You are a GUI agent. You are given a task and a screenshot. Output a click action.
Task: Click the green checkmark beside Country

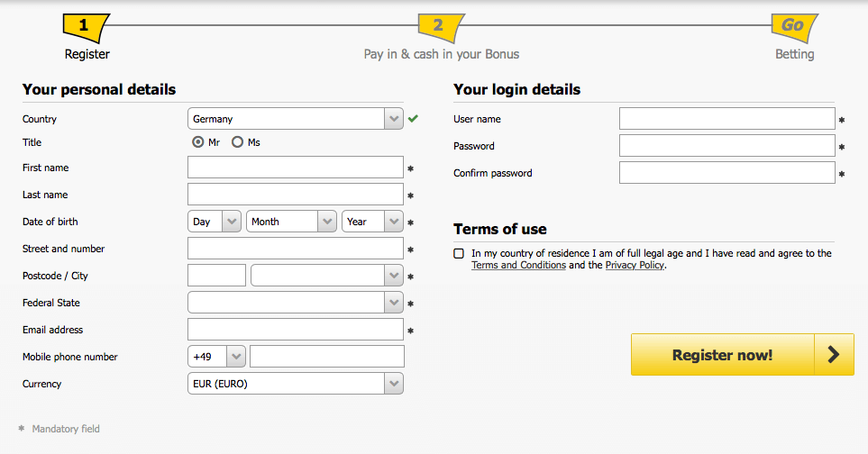[x=413, y=118]
